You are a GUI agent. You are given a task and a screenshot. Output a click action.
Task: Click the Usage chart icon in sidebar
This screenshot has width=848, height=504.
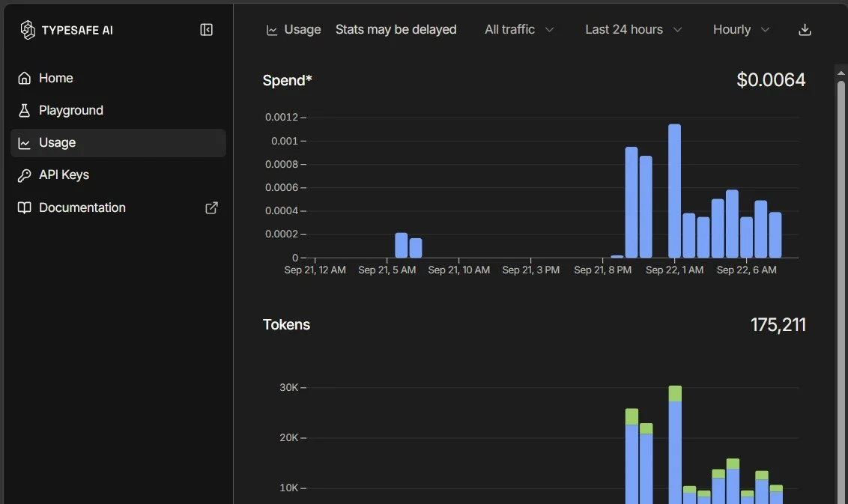point(24,143)
